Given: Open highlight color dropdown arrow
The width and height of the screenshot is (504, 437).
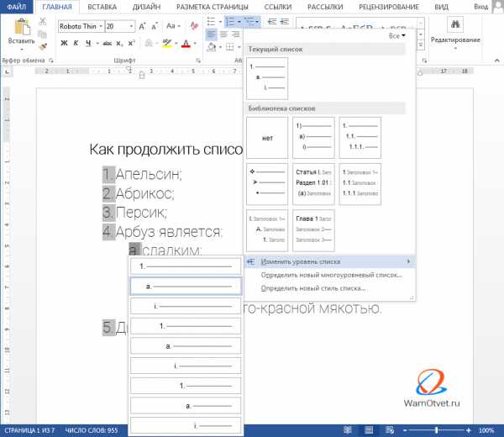Looking at the screenshot, I should 176,43.
